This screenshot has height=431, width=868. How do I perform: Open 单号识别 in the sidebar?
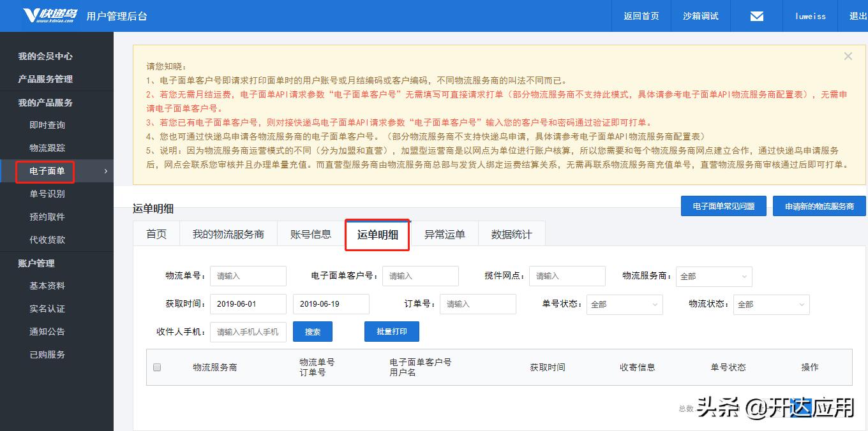pyautogui.click(x=49, y=194)
